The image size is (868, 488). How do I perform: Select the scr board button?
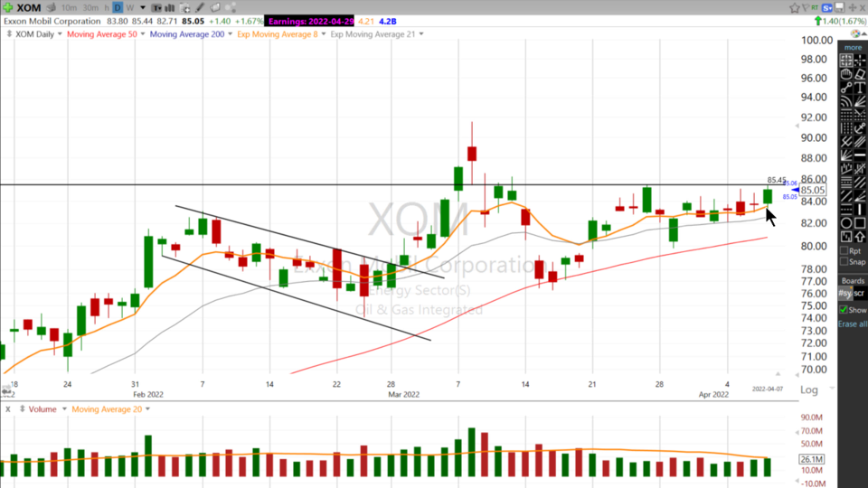coord(859,293)
